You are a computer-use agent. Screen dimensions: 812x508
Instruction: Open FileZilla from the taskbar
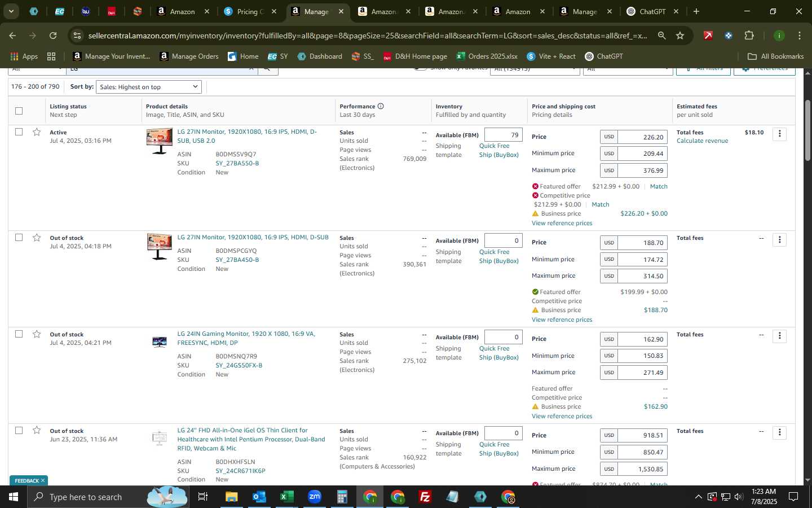[x=425, y=497]
